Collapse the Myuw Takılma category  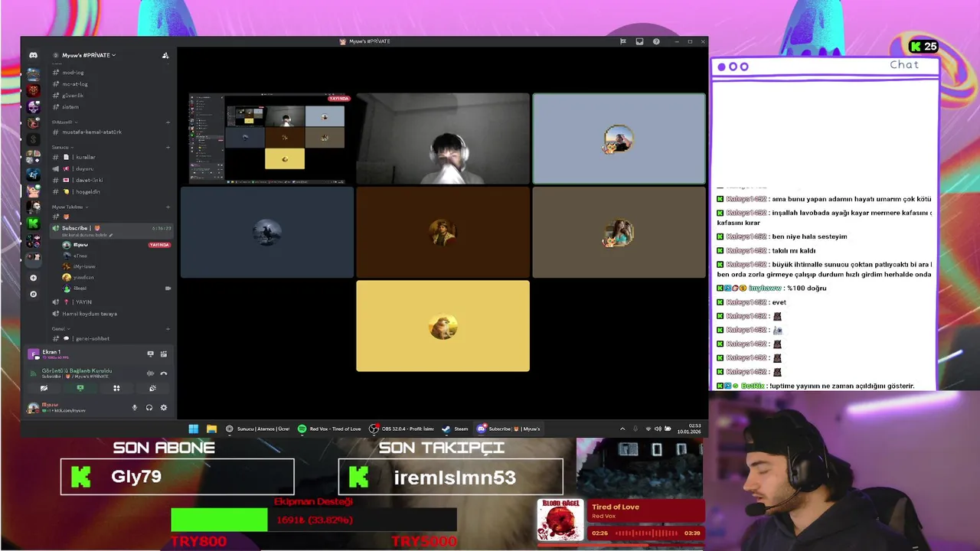69,207
